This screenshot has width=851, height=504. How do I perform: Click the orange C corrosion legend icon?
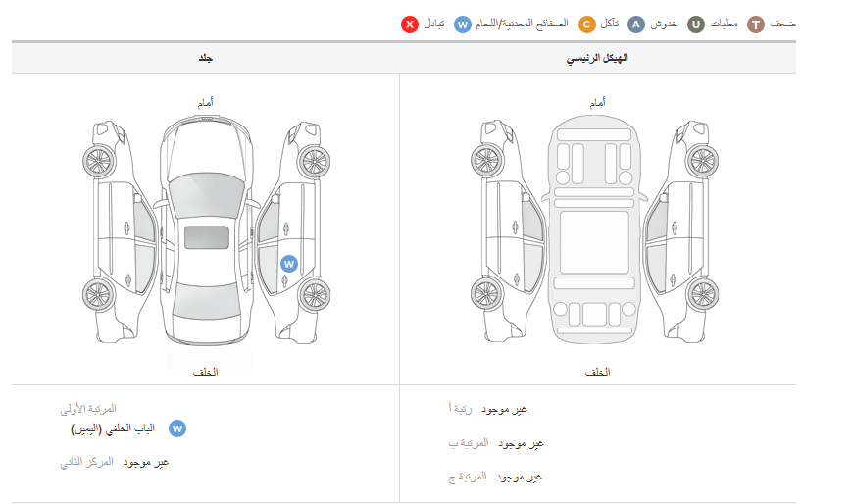pos(587,24)
